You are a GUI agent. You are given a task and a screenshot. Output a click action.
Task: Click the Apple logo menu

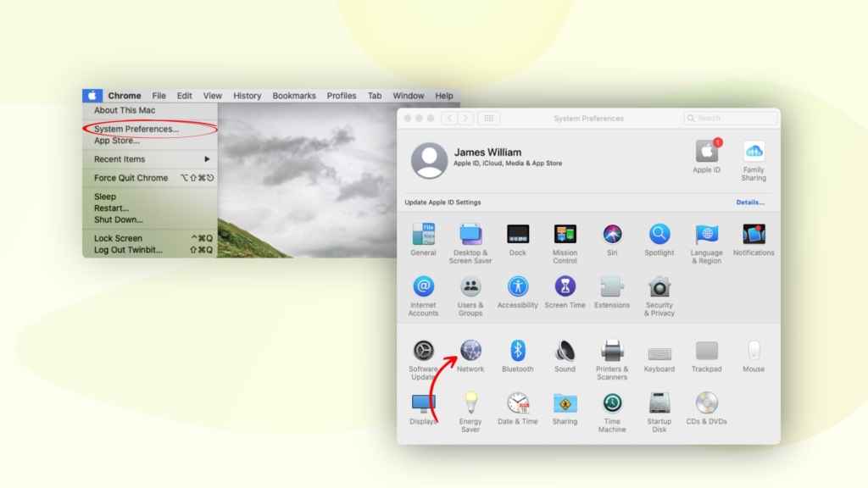click(92, 95)
